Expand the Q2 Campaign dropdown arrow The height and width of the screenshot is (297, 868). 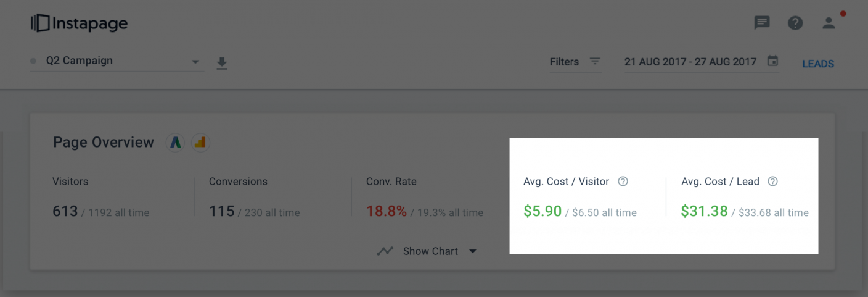(x=195, y=62)
